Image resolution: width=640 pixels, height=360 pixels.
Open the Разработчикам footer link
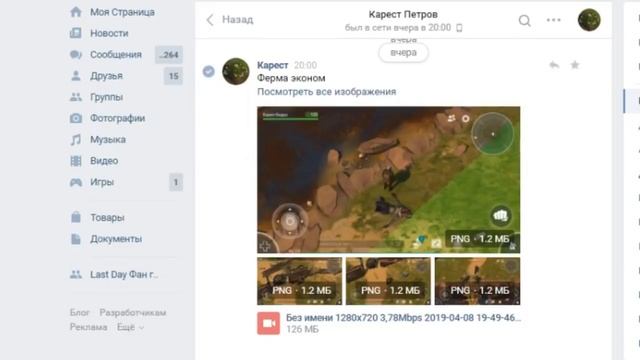(133, 313)
